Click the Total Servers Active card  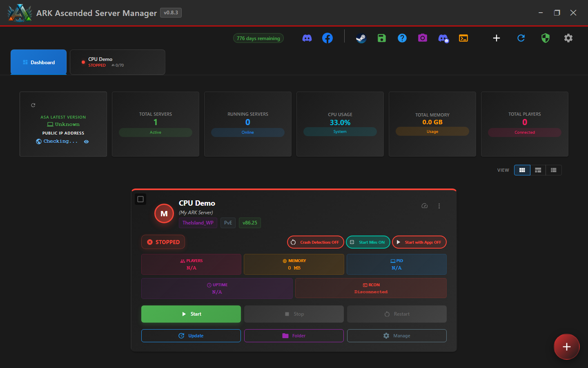(156, 124)
